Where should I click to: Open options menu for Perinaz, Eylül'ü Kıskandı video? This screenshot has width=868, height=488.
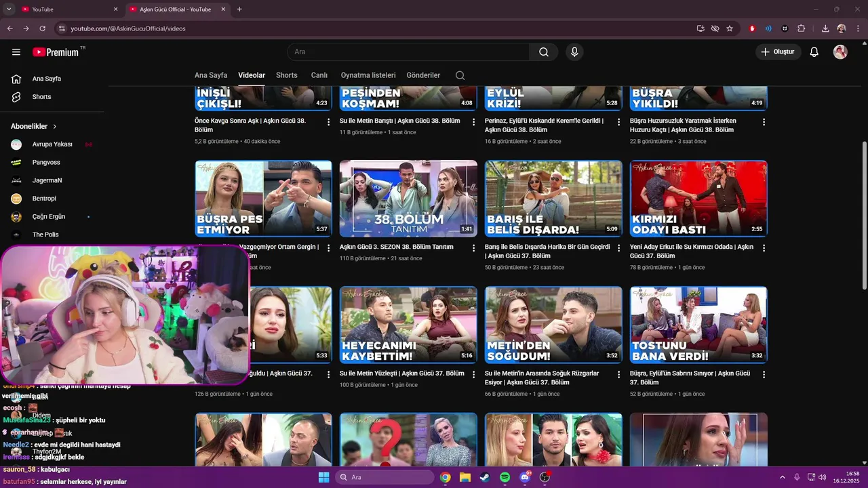click(618, 122)
